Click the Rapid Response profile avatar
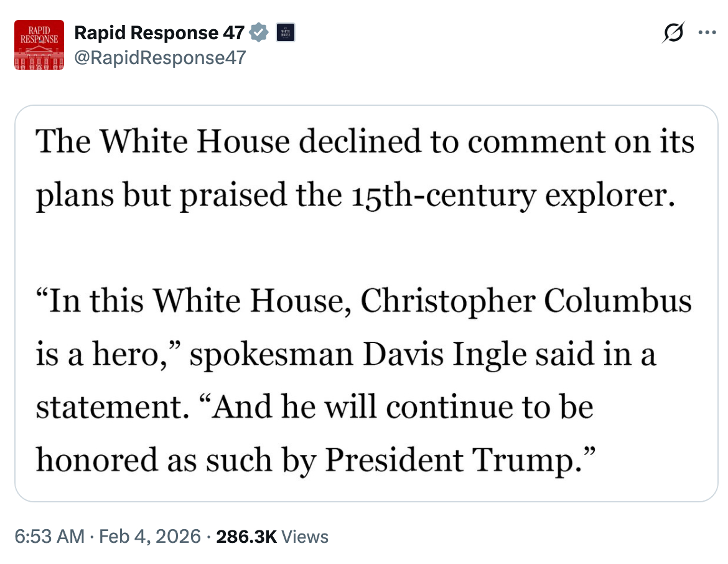Screen dimensions: 728x564 (x=39, y=45)
